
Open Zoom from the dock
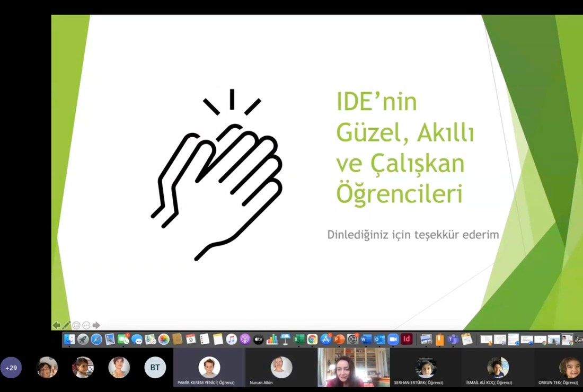point(393,339)
